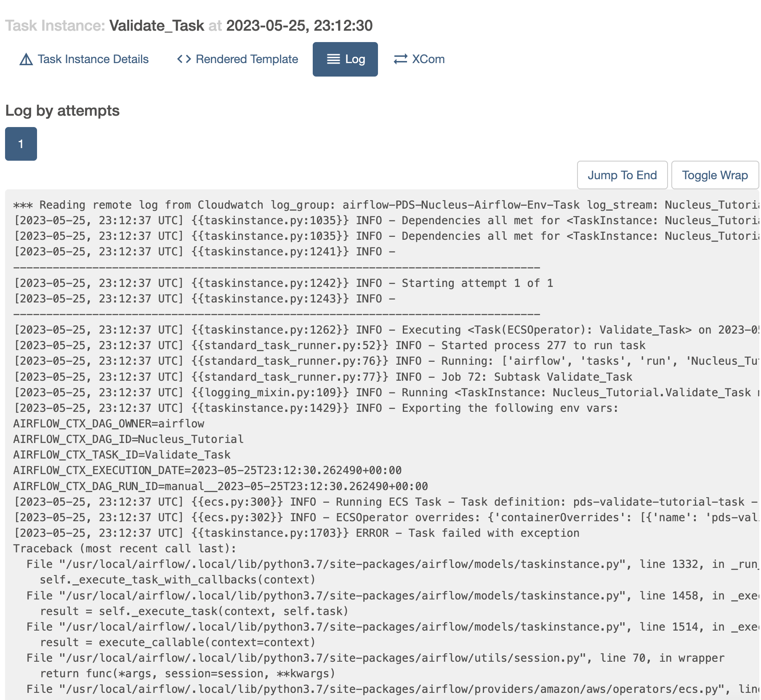Open the Task Instance Details tab

coord(84,59)
